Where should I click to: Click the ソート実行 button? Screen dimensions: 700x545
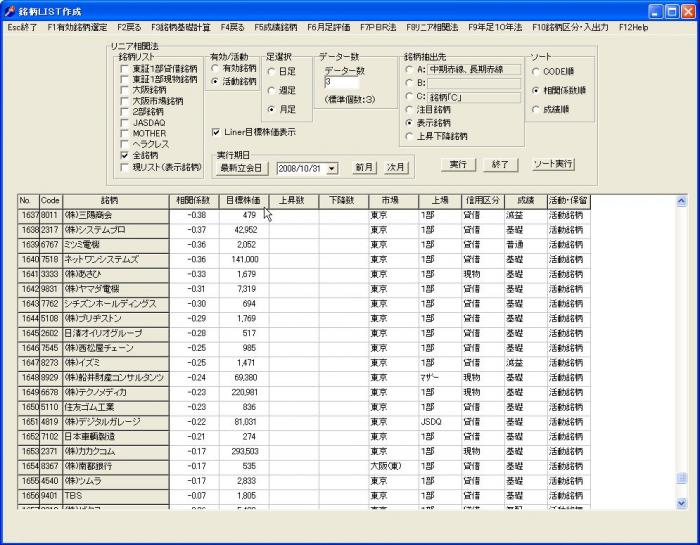click(x=553, y=164)
